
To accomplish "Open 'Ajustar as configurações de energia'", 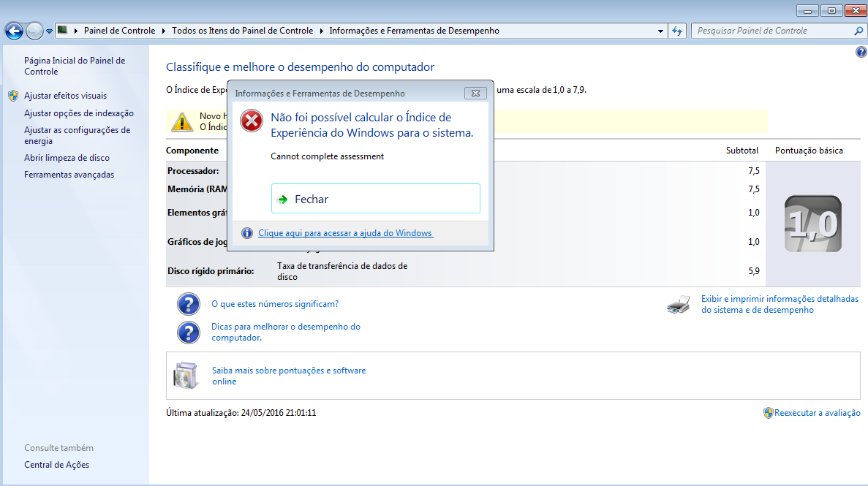I will coord(77,136).
